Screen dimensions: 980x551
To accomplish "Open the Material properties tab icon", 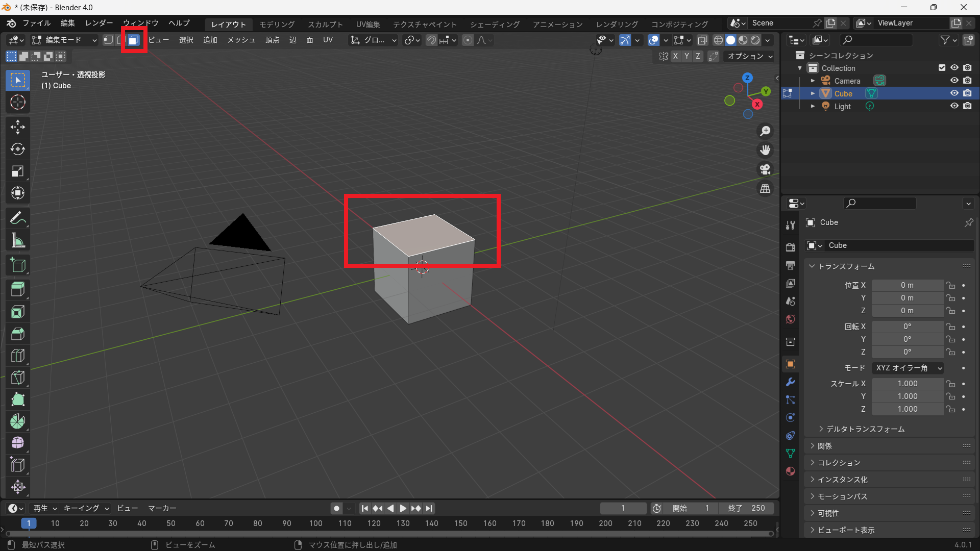I will click(791, 471).
